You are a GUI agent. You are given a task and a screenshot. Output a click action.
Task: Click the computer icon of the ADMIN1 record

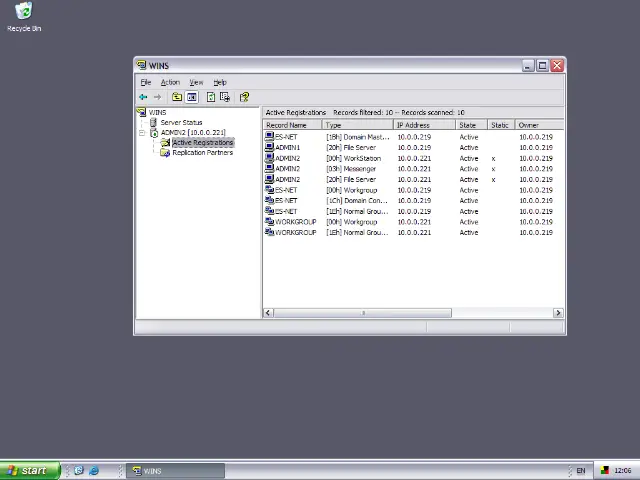269,147
